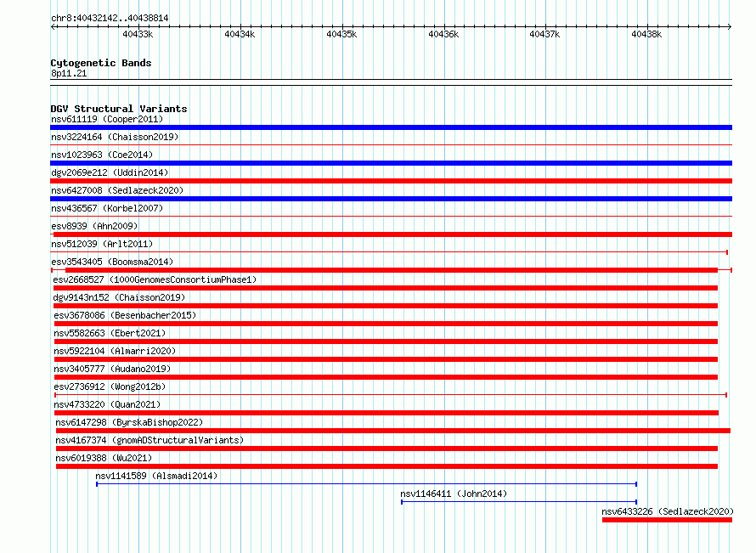
Task: Click the nsv4167374 (gnomADStructuralVariants) label
Action: pyautogui.click(x=150, y=440)
